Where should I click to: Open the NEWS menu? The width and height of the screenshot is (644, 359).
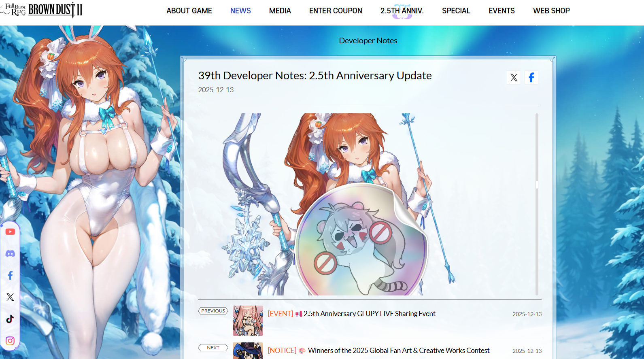[x=240, y=11]
